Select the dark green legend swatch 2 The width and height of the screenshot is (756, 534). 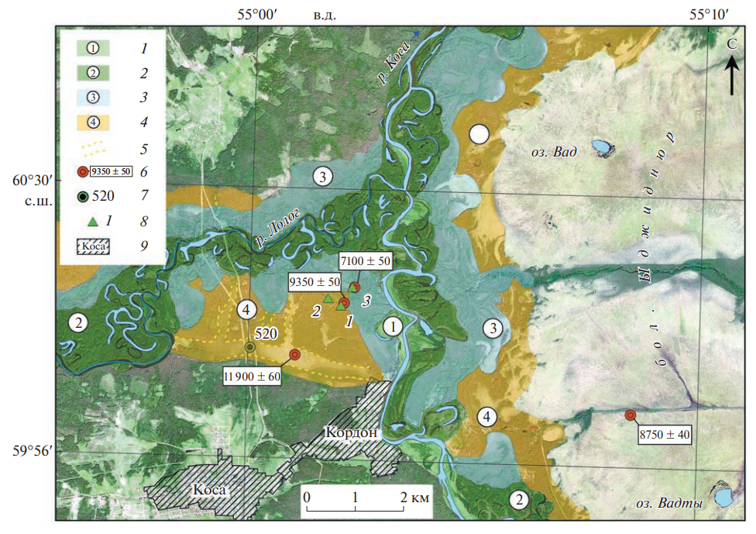tap(94, 73)
